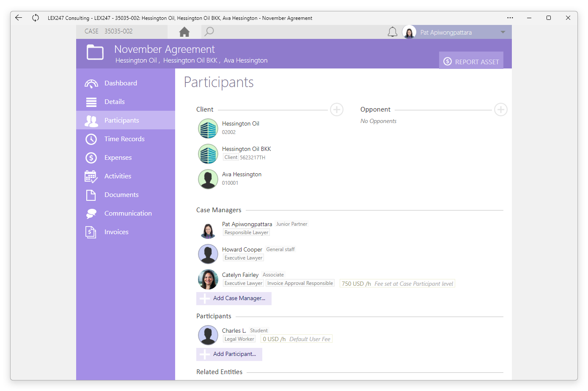Click Invoice Approval Responsible tag
Screen dimensions: 588x391
(x=300, y=283)
